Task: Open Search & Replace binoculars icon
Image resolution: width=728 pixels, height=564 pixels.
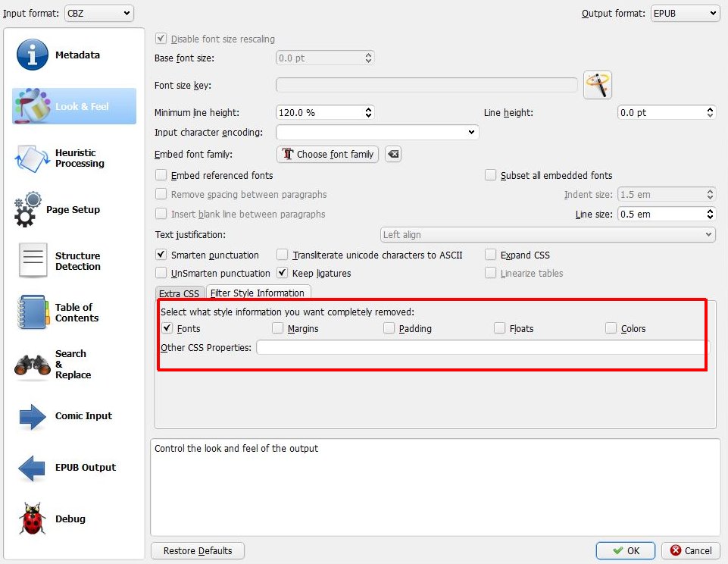Action: click(x=33, y=365)
